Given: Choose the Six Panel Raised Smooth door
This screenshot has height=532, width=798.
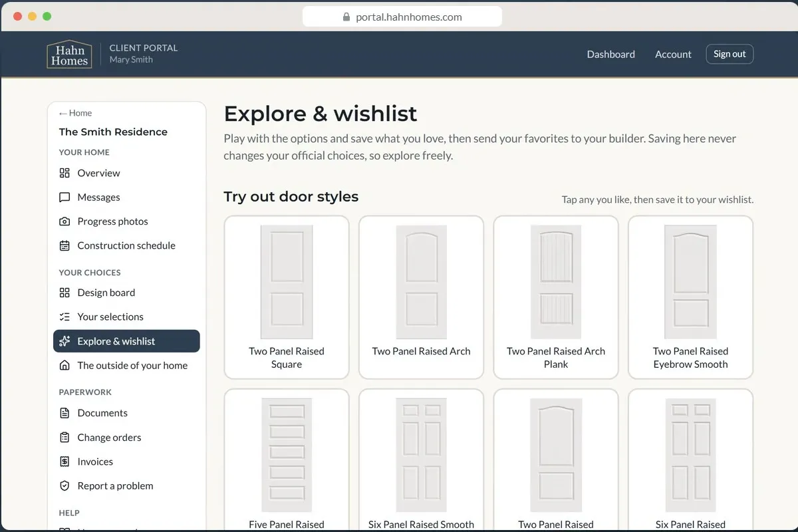Looking at the screenshot, I should (421, 460).
